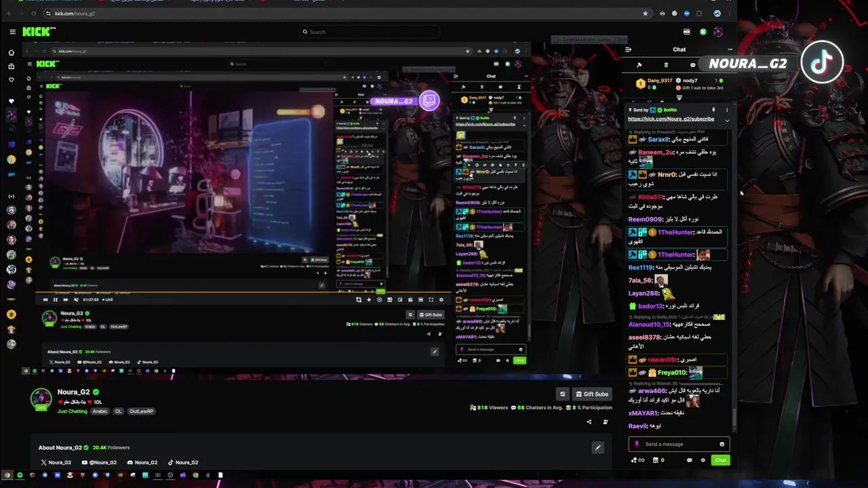The height and width of the screenshot is (488, 868).
Task: Collapse the chat panel with arrow icon
Action: coord(628,49)
